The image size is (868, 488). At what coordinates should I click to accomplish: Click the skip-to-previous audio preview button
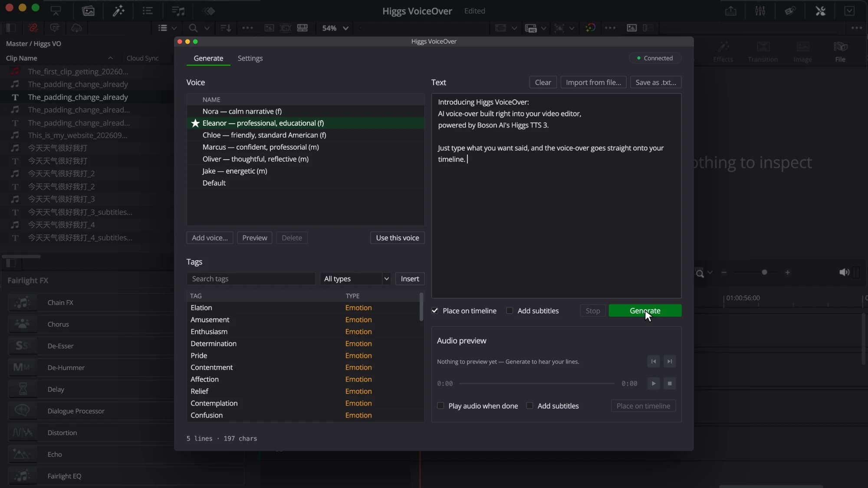654,361
